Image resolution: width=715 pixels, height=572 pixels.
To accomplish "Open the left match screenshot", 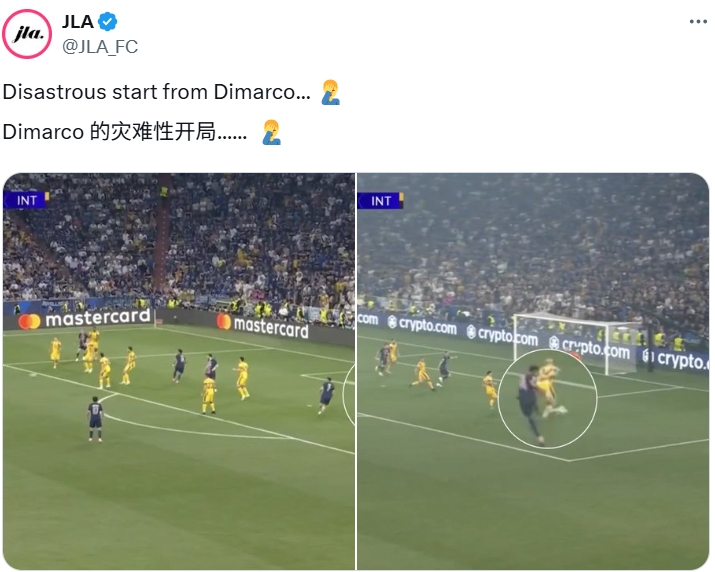I will tap(179, 371).
